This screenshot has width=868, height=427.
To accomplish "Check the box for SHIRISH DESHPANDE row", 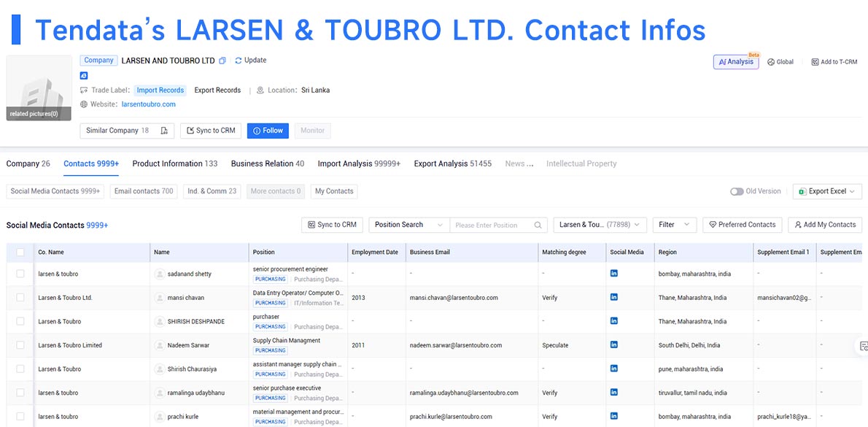I will (x=20, y=321).
